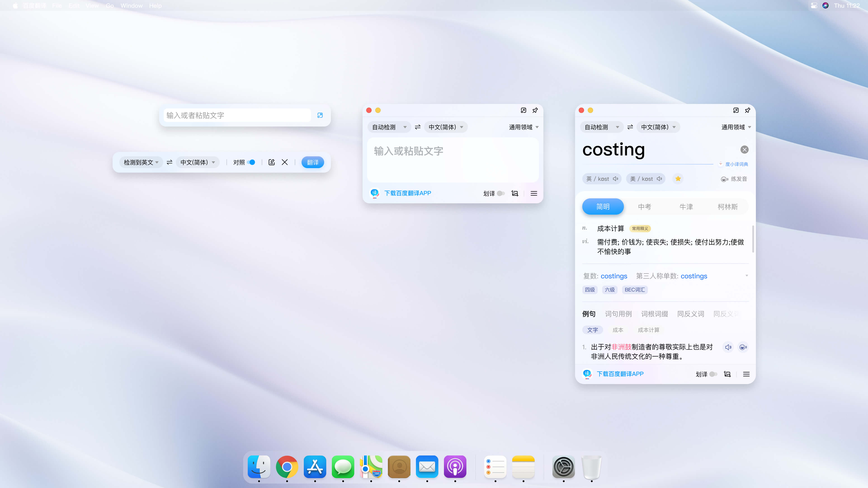Screen dimensions: 868x488
Task: Open the hamburger menu in the empty translator window
Action: 534,193
